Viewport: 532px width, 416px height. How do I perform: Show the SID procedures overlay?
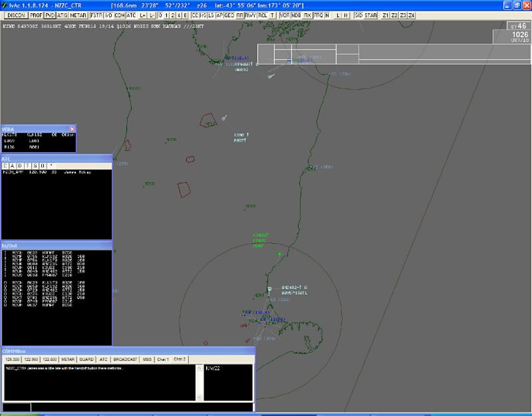pos(360,15)
